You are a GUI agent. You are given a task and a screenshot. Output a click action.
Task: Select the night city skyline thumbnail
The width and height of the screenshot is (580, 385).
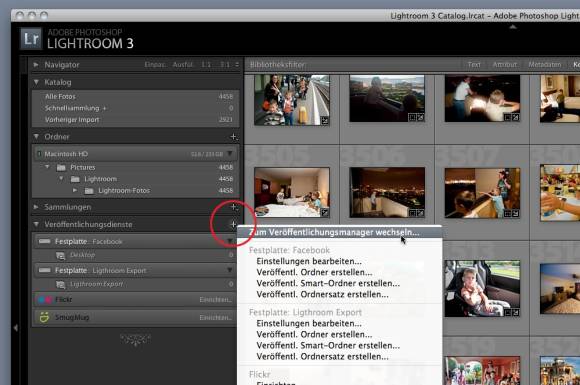[x=387, y=192]
